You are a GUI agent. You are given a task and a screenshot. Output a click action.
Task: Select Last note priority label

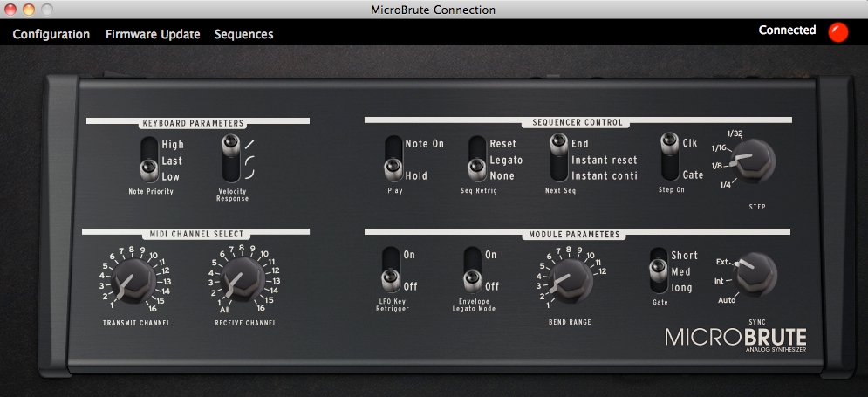[172, 161]
